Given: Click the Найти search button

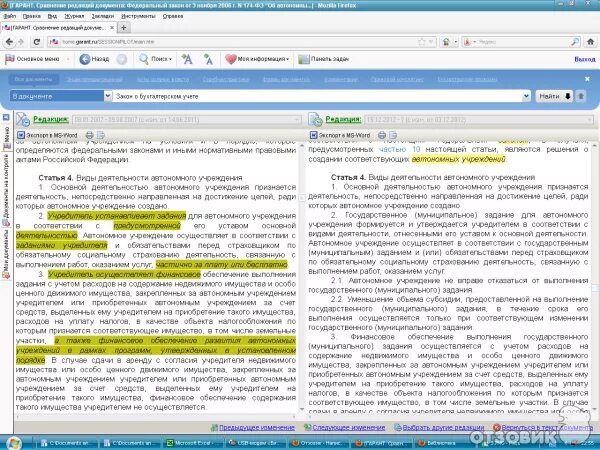Looking at the screenshot, I should [x=554, y=96].
